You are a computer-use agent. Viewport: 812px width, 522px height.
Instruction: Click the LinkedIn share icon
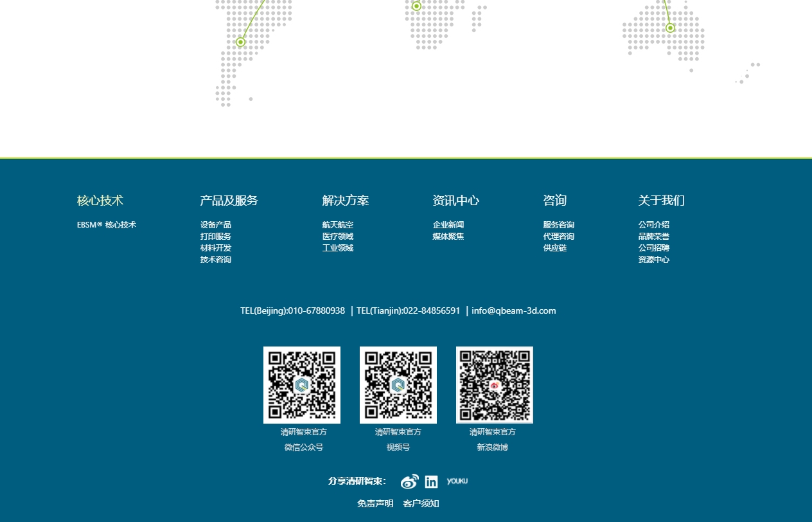pyautogui.click(x=431, y=481)
